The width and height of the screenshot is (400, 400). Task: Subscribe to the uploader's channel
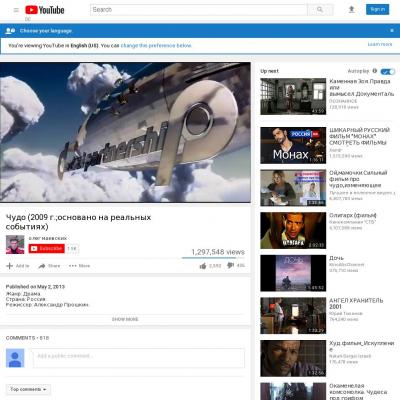pos(46,248)
